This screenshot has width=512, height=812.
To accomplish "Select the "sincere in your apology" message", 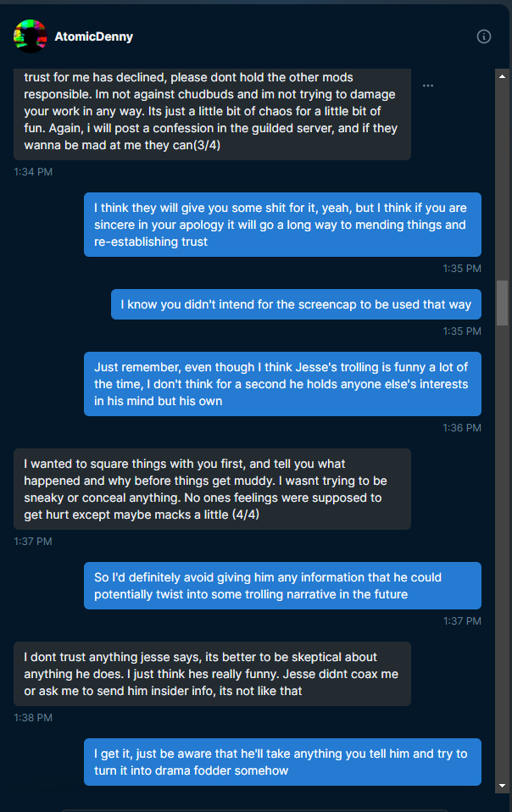I will tap(282, 225).
